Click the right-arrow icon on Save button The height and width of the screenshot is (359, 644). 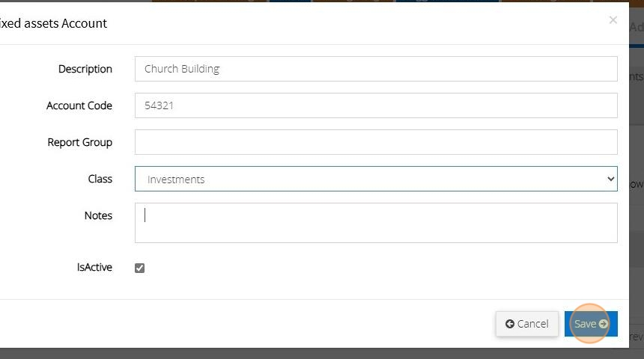click(x=604, y=324)
